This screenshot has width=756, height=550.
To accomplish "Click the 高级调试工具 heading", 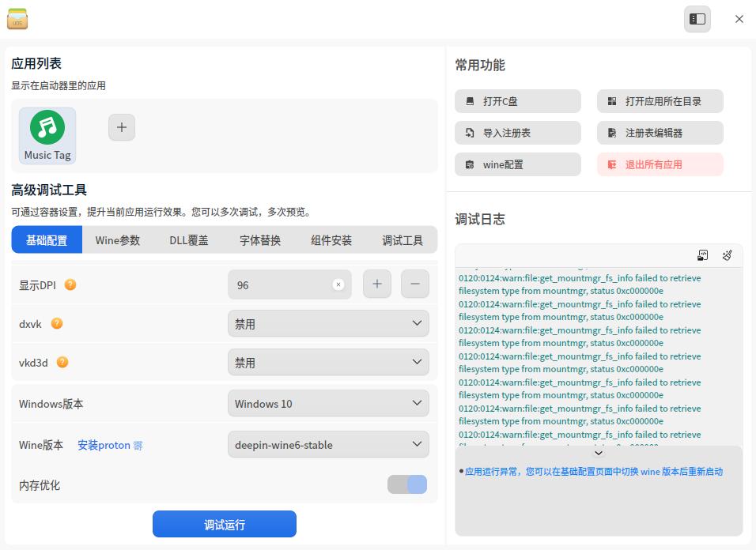I will coord(49,190).
